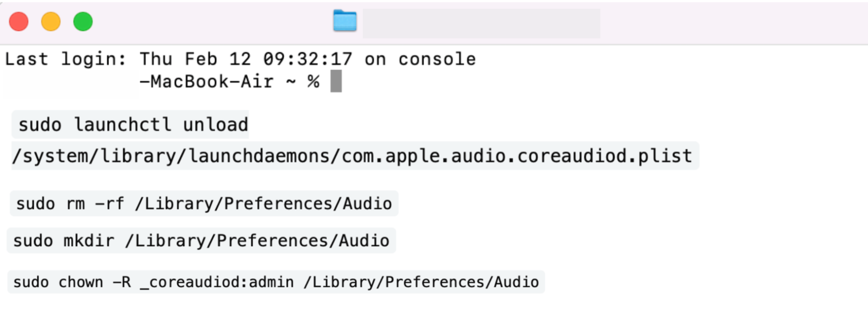Click the yellow minimize window control
Viewport: 868px width, 316px height.
point(51,21)
